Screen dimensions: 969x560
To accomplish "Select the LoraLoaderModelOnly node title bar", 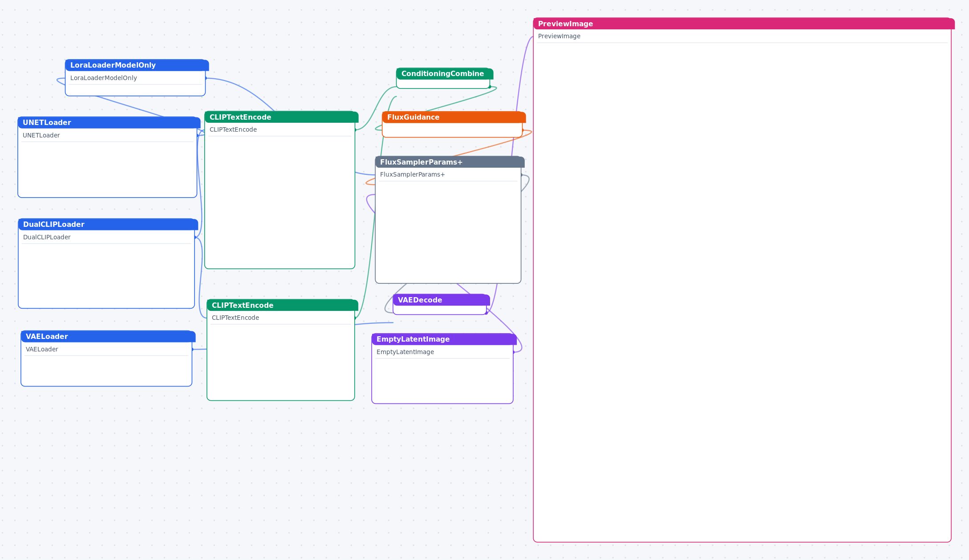I will (x=137, y=65).
